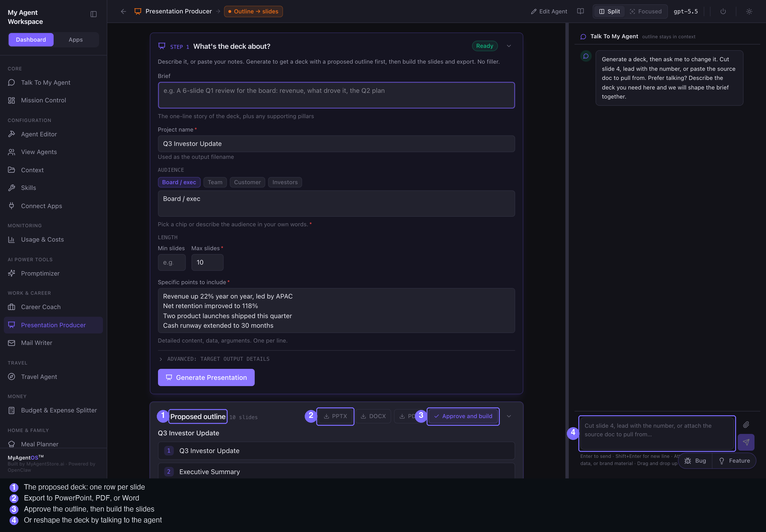766x532 pixels.
Task: Click the Ready status badge
Action: coord(484,46)
